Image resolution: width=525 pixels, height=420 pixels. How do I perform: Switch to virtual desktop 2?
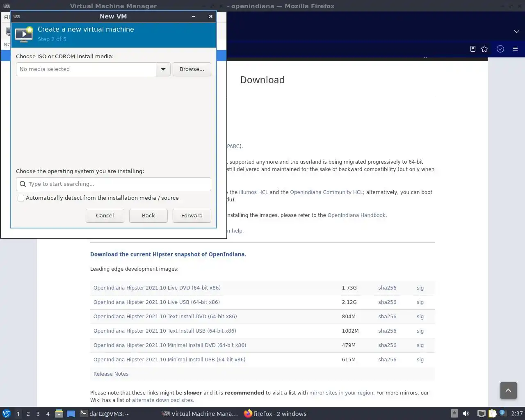[28, 414]
